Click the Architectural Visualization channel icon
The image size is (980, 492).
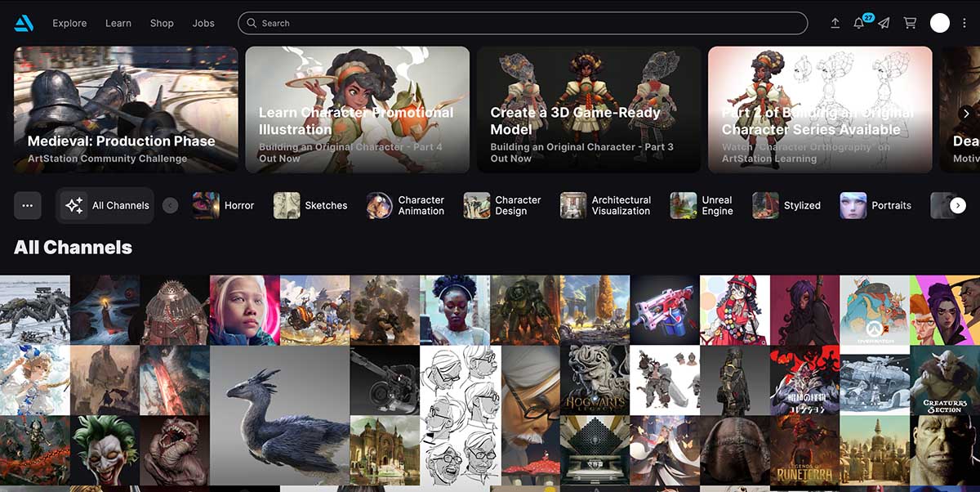(573, 205)
